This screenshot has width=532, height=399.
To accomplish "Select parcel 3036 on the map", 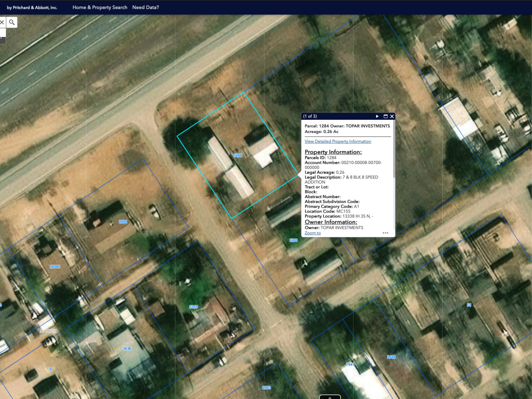I will tap(127, 348).
